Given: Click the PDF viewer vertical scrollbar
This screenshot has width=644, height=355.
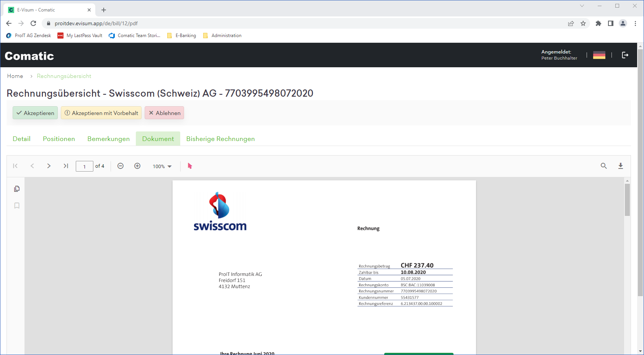Looking at the screenshot, I should click(627, 200).
